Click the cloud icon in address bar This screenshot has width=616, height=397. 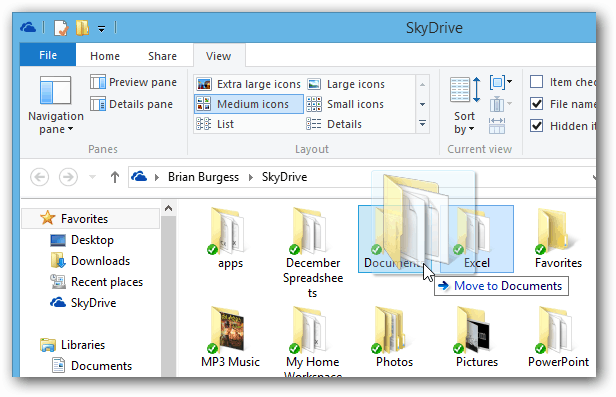coord(139,177)
